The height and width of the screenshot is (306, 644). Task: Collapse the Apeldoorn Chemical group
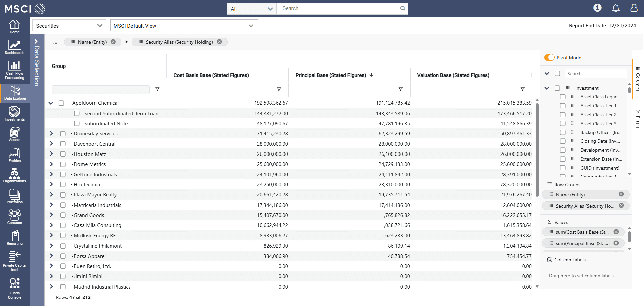(x=51, y=103)
